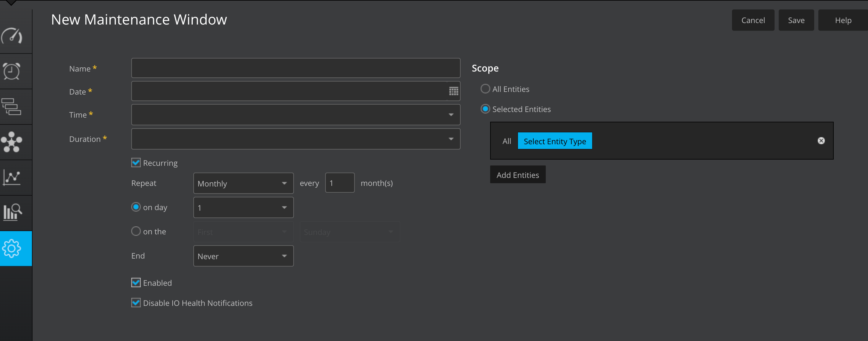Open the Date calendar picker icon
The image size is (868, 341).
[454, 91]
